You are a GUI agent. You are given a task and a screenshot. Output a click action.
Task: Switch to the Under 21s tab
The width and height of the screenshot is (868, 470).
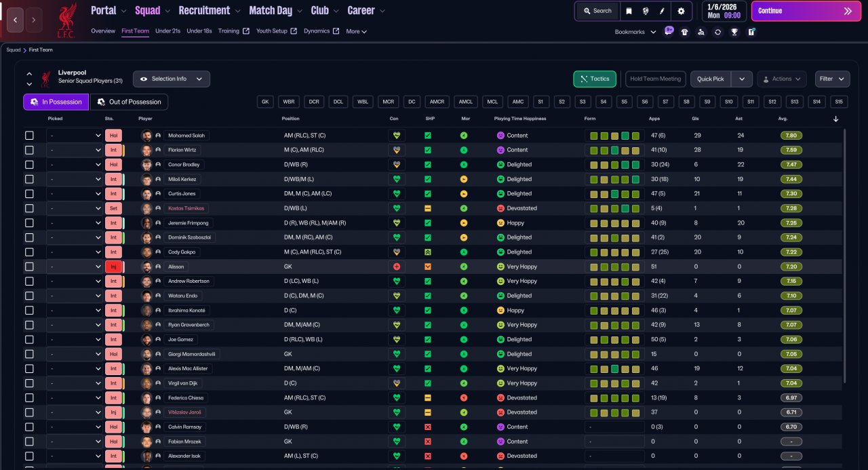[x=167, y=31]
